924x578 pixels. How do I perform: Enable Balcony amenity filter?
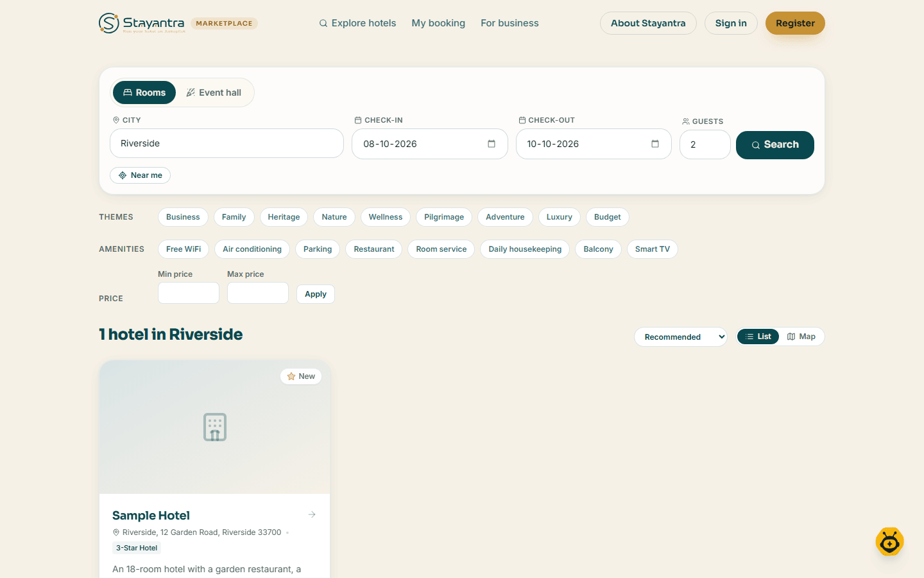(599, 249)
